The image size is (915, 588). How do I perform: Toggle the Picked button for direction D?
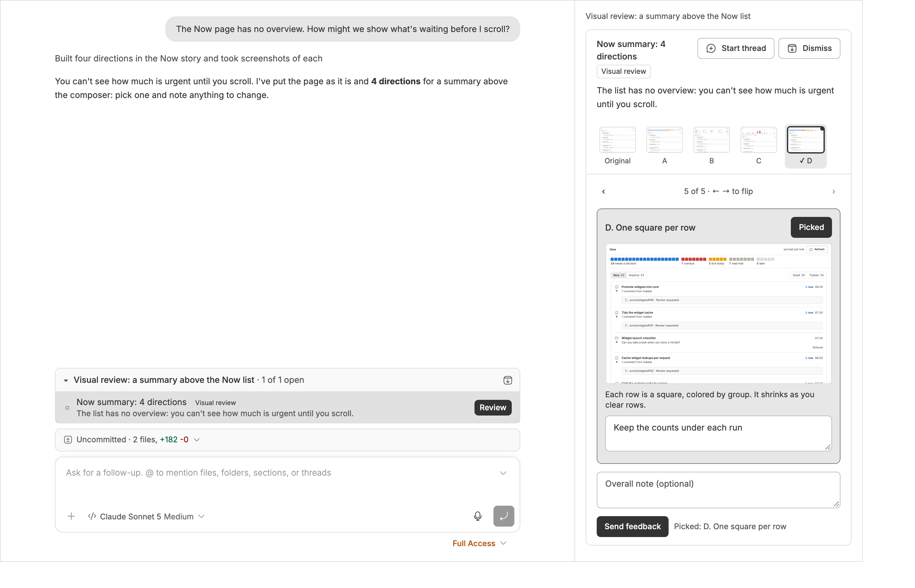point(811,227)
